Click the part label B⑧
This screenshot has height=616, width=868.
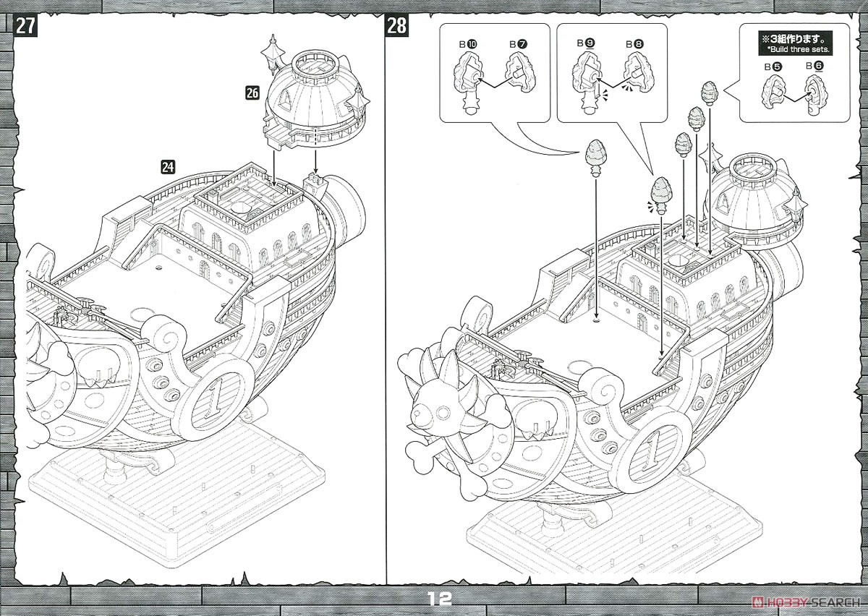coord(634,43)
